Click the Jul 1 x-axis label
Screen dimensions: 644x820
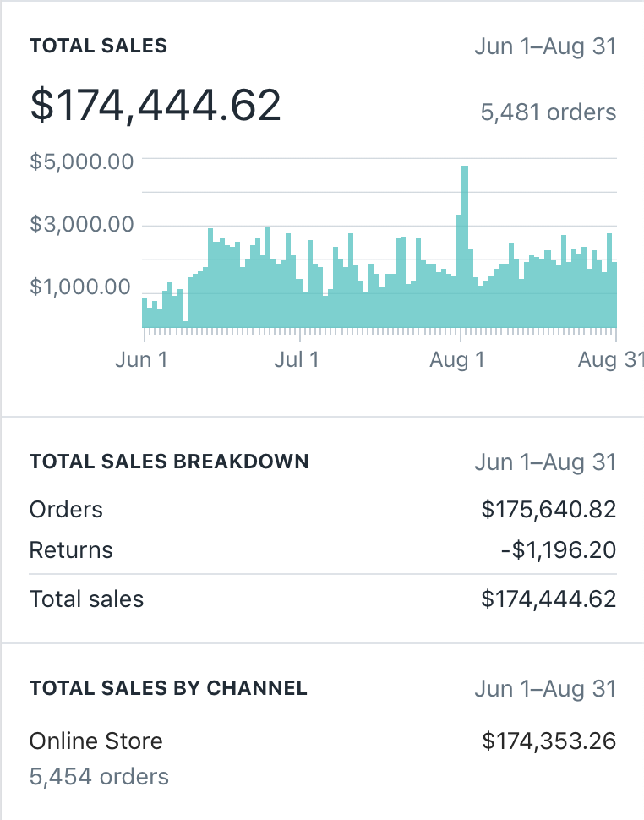297,360
